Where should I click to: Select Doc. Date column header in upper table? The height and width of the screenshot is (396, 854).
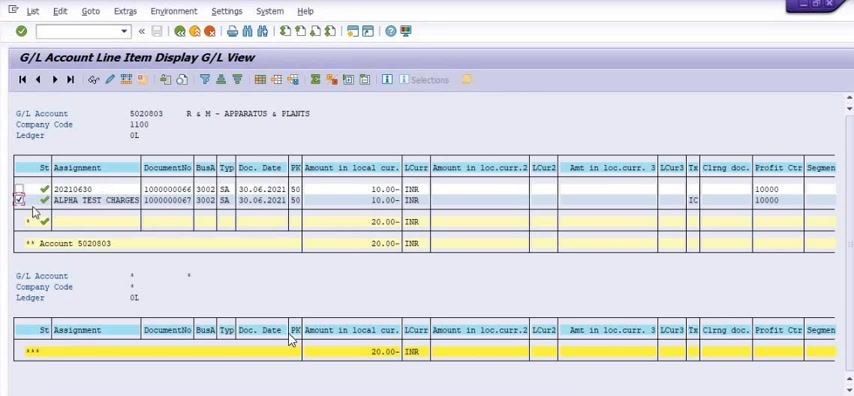(262, 168)
